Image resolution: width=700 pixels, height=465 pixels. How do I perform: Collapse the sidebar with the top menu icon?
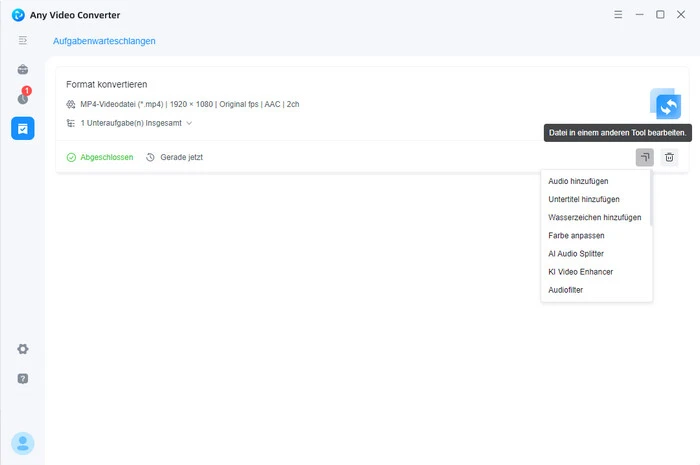click(22, 40)
